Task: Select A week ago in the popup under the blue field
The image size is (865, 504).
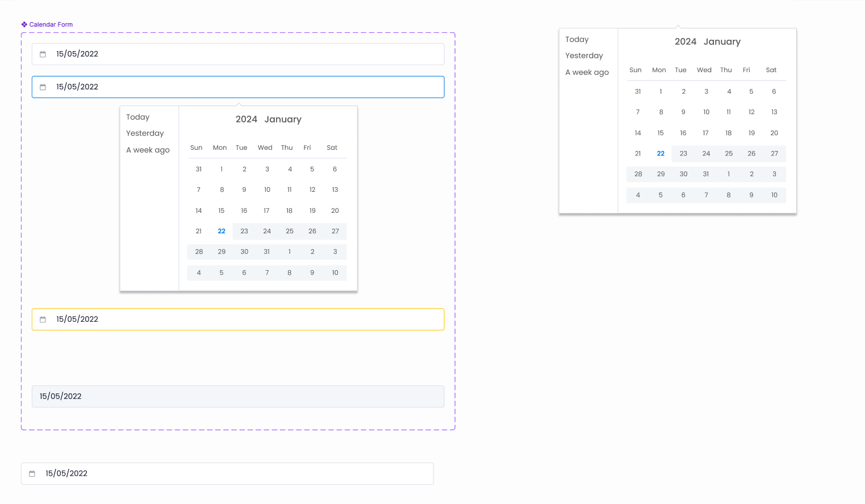Action: click(148, 150)
